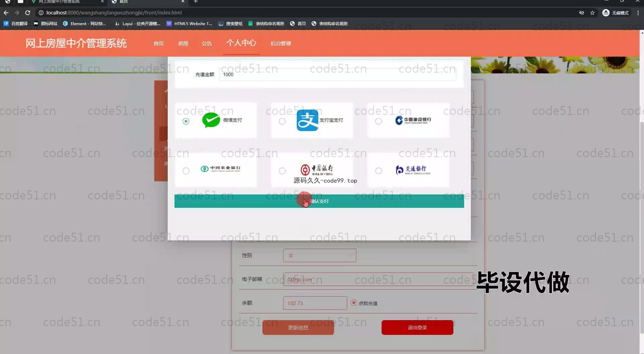Open the 搜索壁纸 bookmark
The image size is (644, 354).
230,23
